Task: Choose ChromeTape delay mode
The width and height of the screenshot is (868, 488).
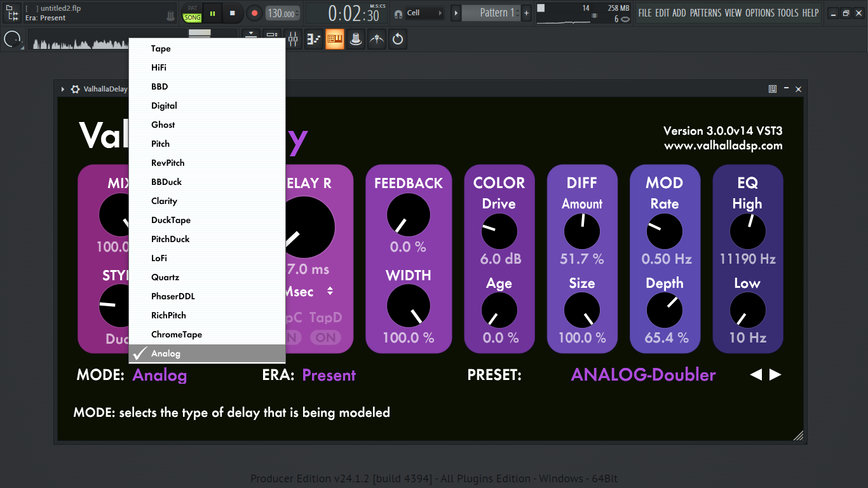Action: coord(207,334)
